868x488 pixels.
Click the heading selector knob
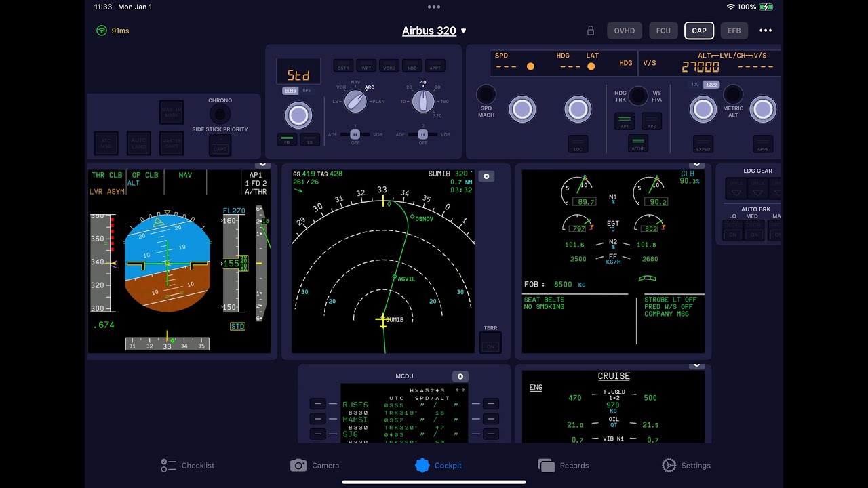578,109
